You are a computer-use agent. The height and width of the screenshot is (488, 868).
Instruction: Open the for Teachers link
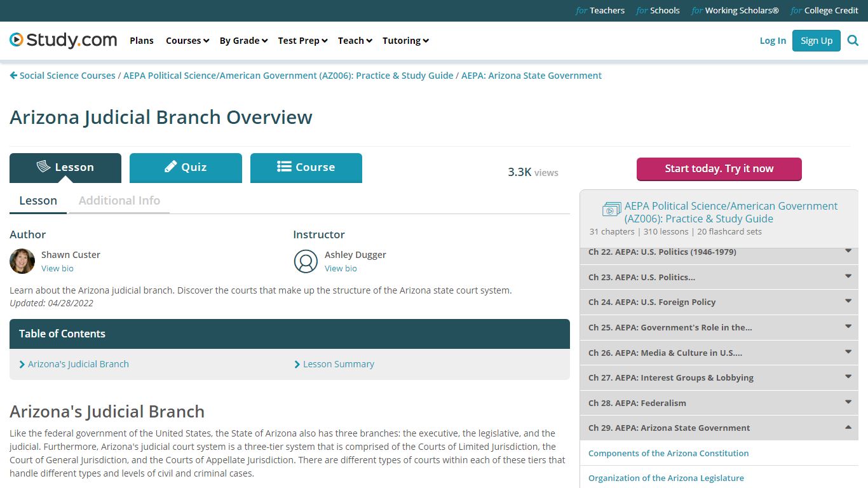[x=600, y=11]
